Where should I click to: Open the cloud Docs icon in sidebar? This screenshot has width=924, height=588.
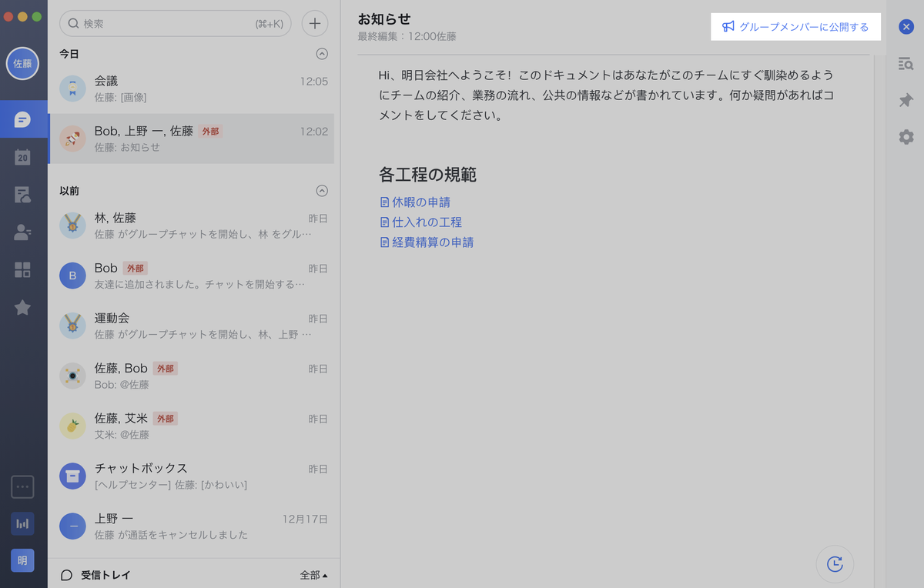point(23,195)
